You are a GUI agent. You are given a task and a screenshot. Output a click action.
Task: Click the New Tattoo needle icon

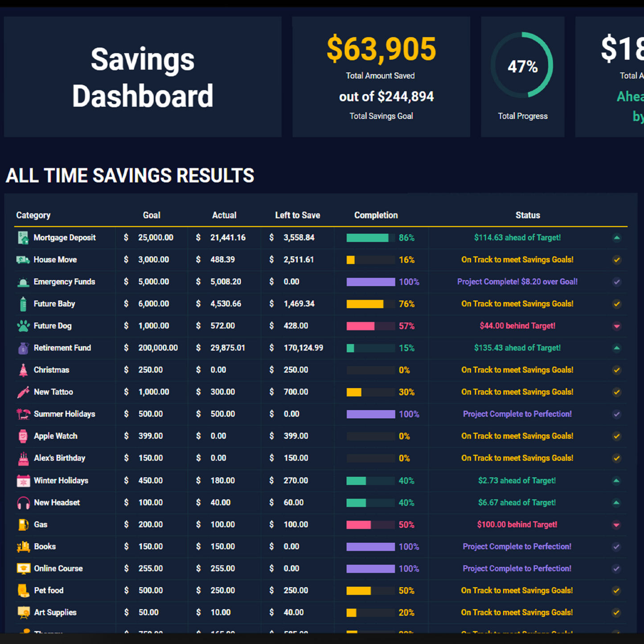(x=23, y=392)
